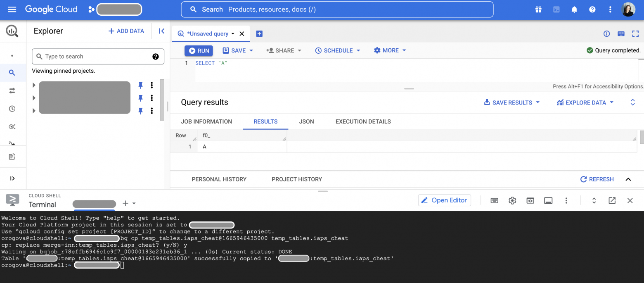Expand the third pinned project
Screen dimensions: 644x283
tap(34, 111)
